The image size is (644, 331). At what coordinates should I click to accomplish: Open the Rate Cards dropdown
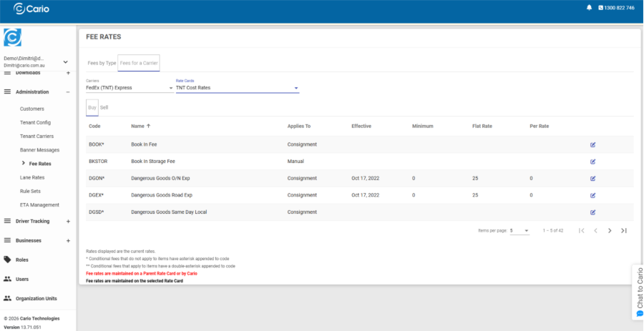click(237, 89)
